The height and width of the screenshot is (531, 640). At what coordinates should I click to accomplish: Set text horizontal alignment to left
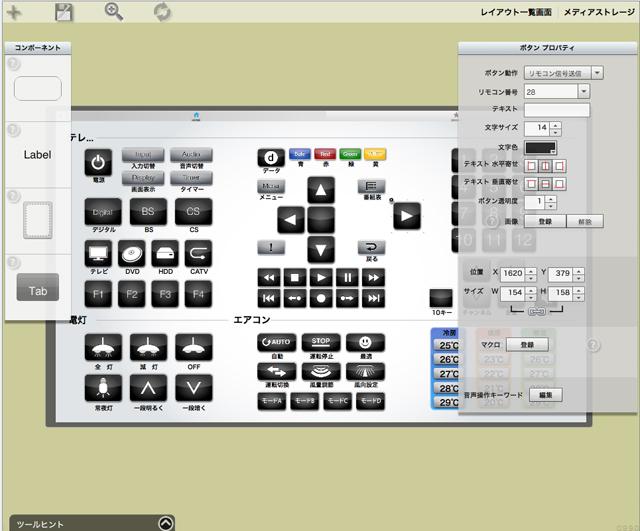pos(531,166)
